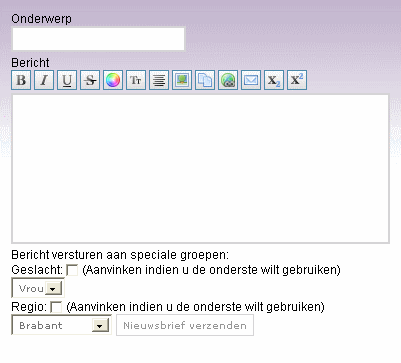Apply subscript formatting
Viewport: 401px width, 363px height.
click(x=274, y=80)
